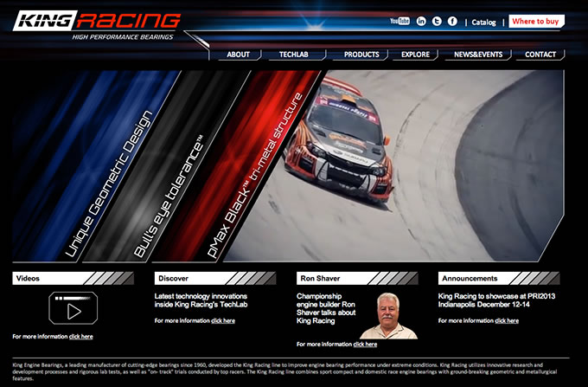The height and width of the screenshot is (387, 588).
Task: Open the Catalog link
Action: [x=483, y=23]
